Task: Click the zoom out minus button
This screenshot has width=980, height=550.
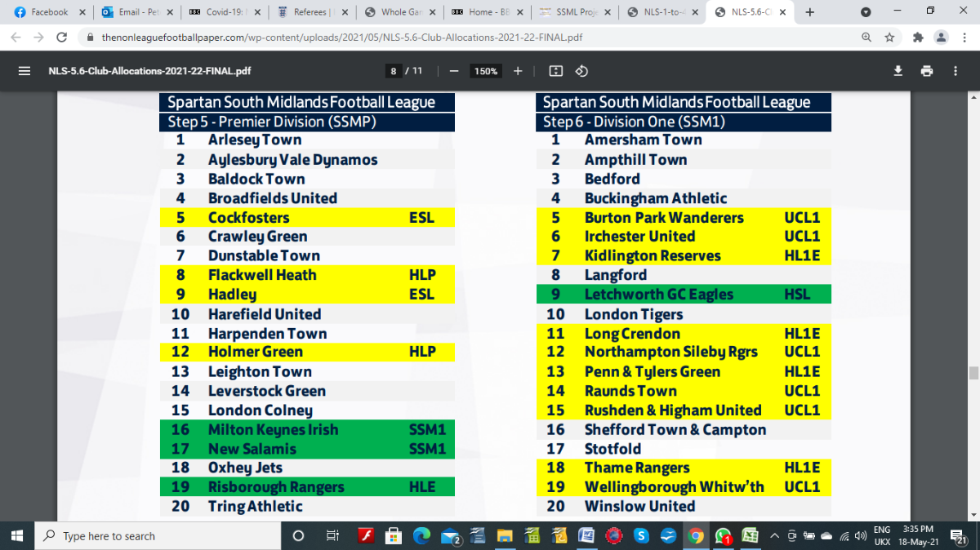Action: pos(454,71)
